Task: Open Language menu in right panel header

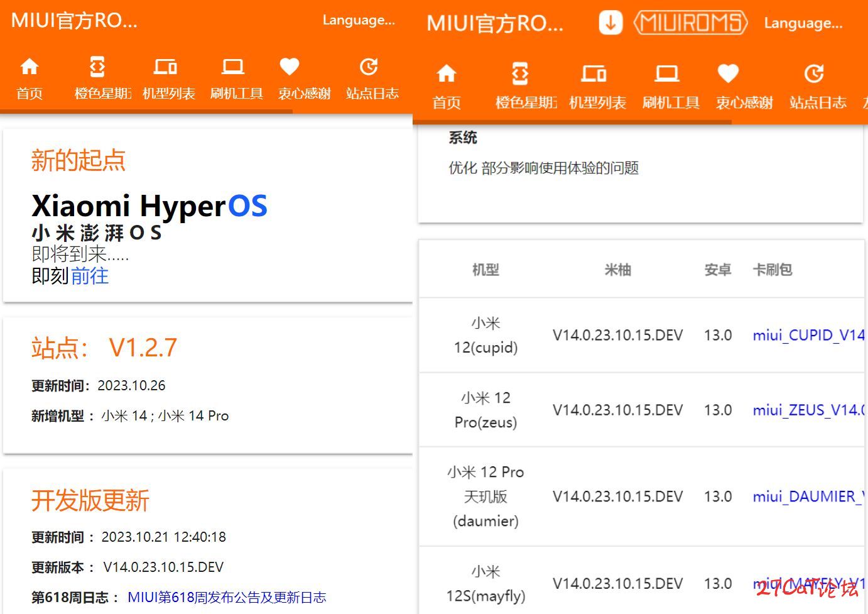Action: coord(803,23)
